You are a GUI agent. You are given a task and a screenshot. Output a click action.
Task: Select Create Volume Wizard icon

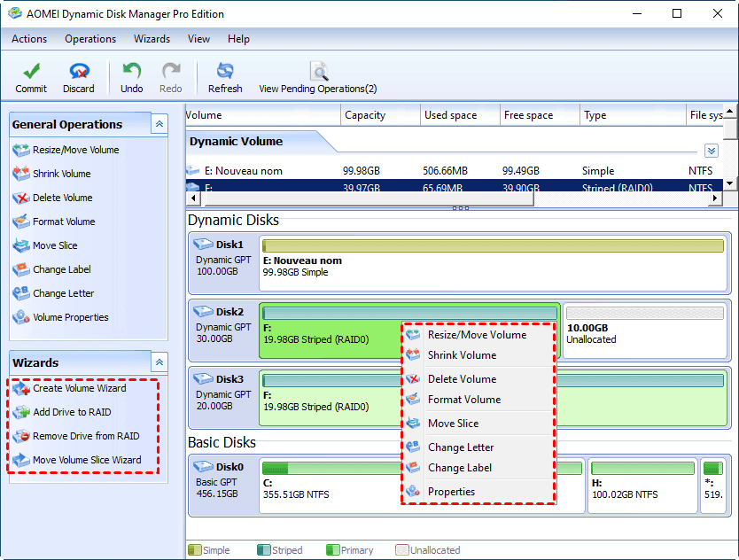pos(21,388)
